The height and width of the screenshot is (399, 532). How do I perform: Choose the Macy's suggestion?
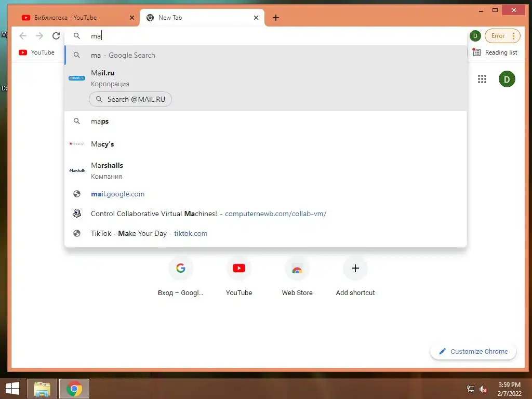265,144
